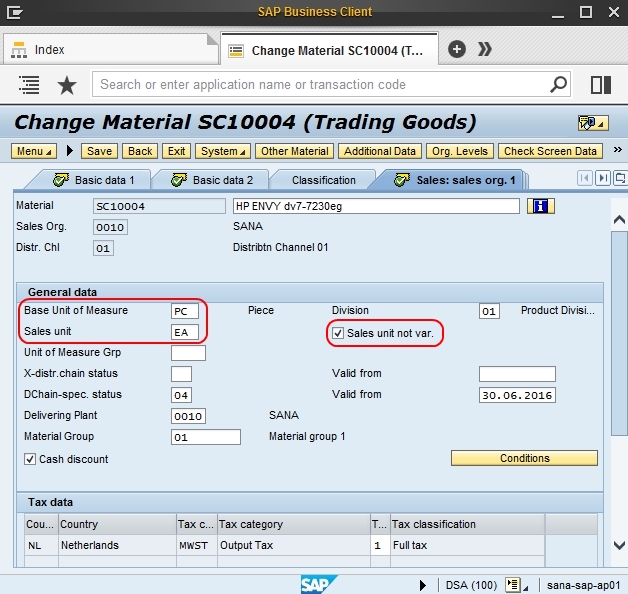The image size is (628, 594).
Task: Click the Valid from 30.06.2016 field
Action: 517,395
